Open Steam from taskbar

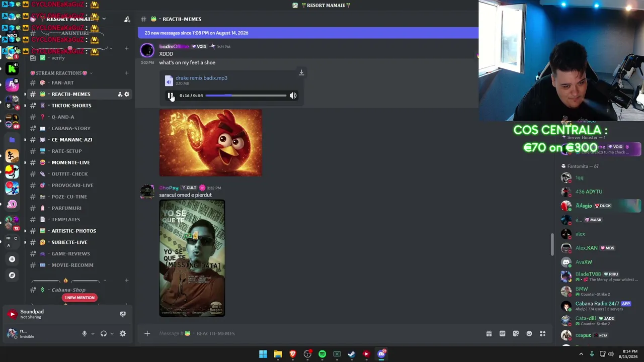352,354
